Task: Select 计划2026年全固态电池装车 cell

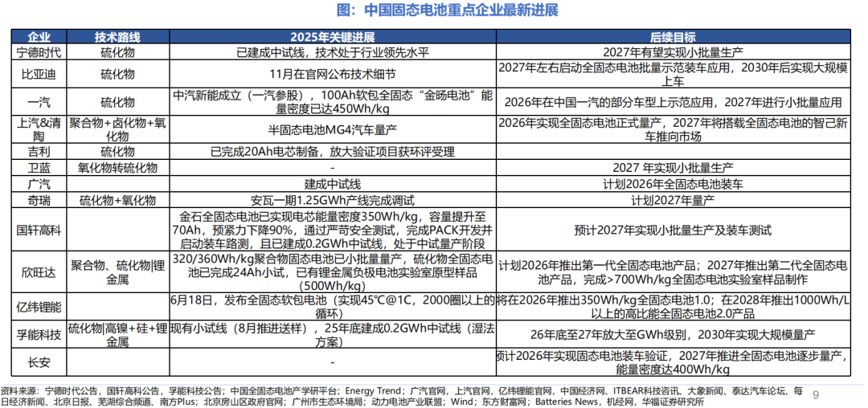Action: pos(673,184)
